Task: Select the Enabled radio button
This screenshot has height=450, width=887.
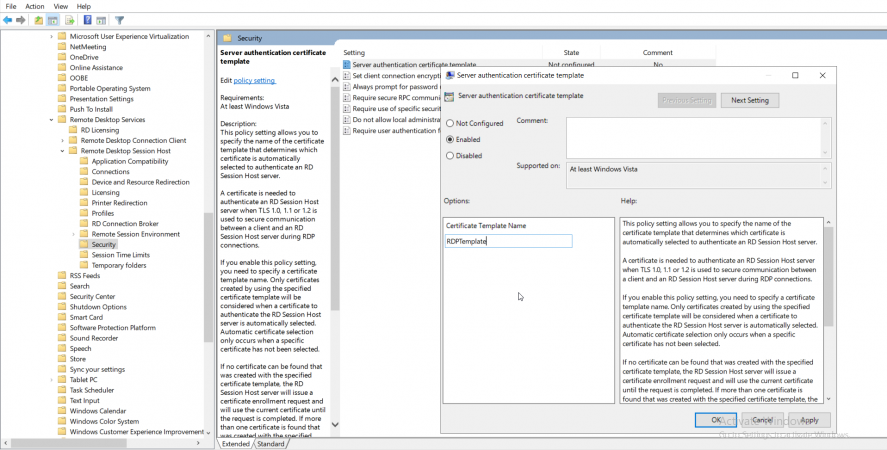Action: pyautogui.click(x=450, y=140)
